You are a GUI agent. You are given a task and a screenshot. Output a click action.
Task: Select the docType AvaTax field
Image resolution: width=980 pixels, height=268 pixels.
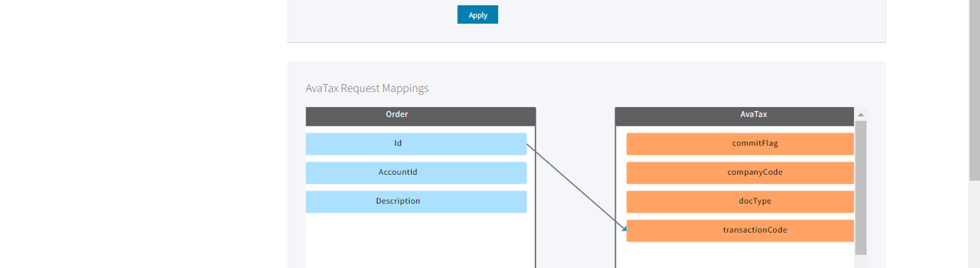[740, 201]
